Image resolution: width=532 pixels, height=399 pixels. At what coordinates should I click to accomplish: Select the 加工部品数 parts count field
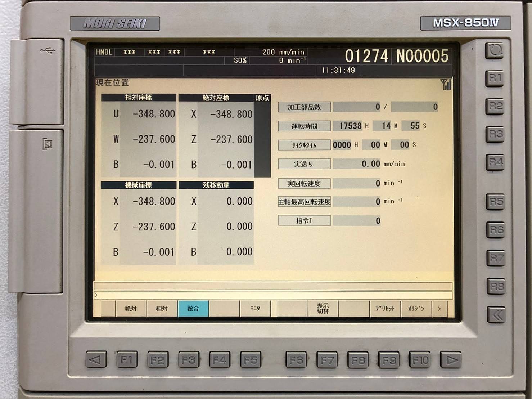[304, 107]
